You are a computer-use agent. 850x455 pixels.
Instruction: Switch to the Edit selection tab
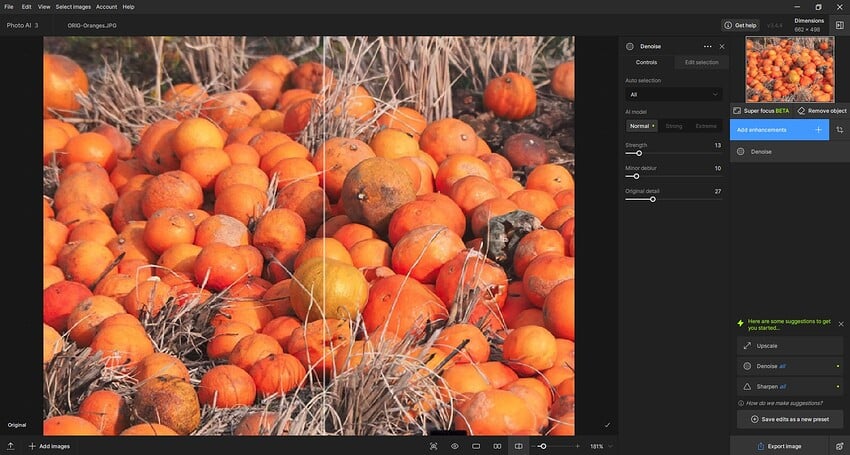[700, 62]
